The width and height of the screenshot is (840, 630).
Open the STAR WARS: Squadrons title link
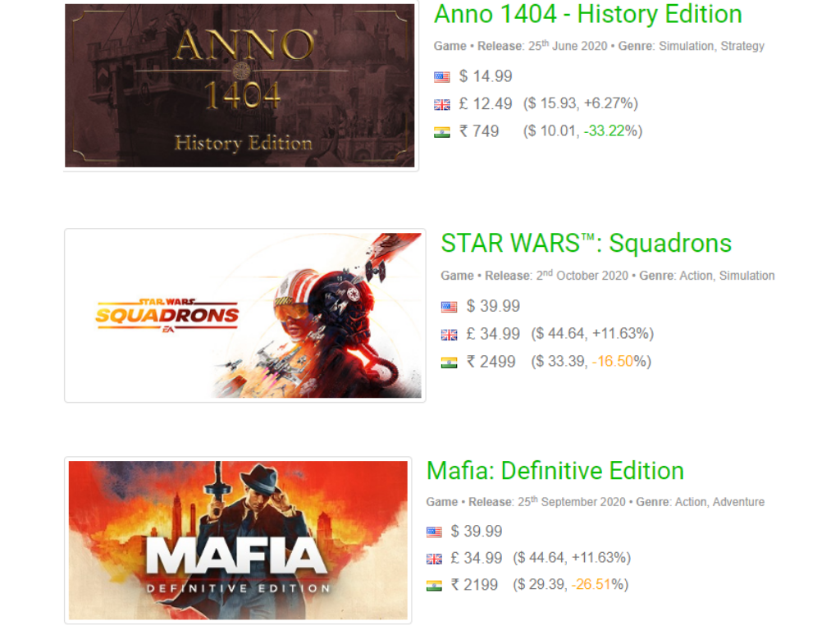pos(586,243)
